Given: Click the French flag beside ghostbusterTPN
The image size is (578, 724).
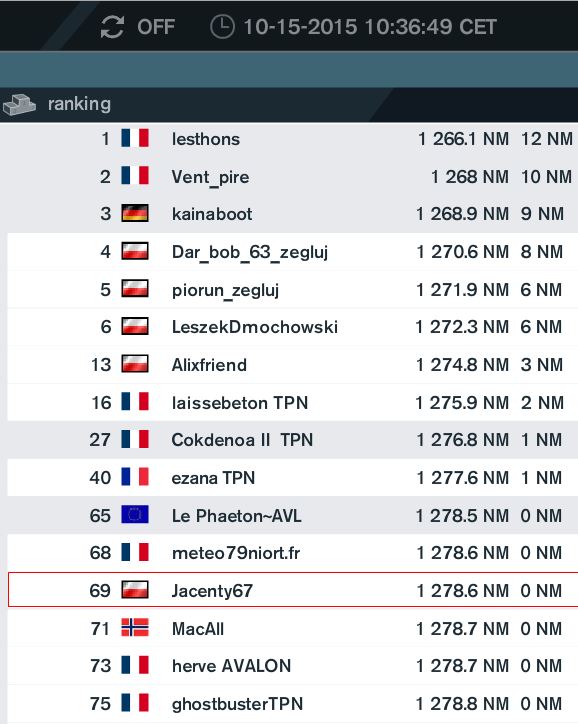Looking at the screenshot, I should pos(135,703).
